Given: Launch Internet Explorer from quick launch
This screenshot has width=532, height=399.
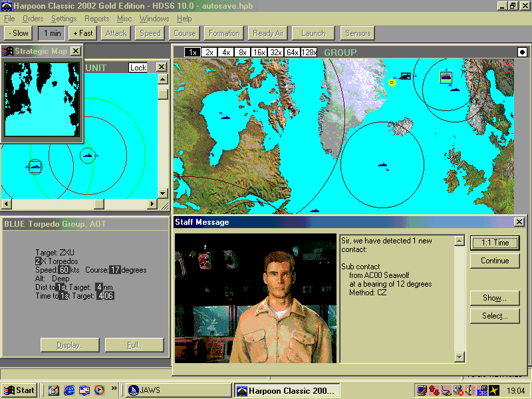Looking at the screenshot, I should click(x=69, y=390).
